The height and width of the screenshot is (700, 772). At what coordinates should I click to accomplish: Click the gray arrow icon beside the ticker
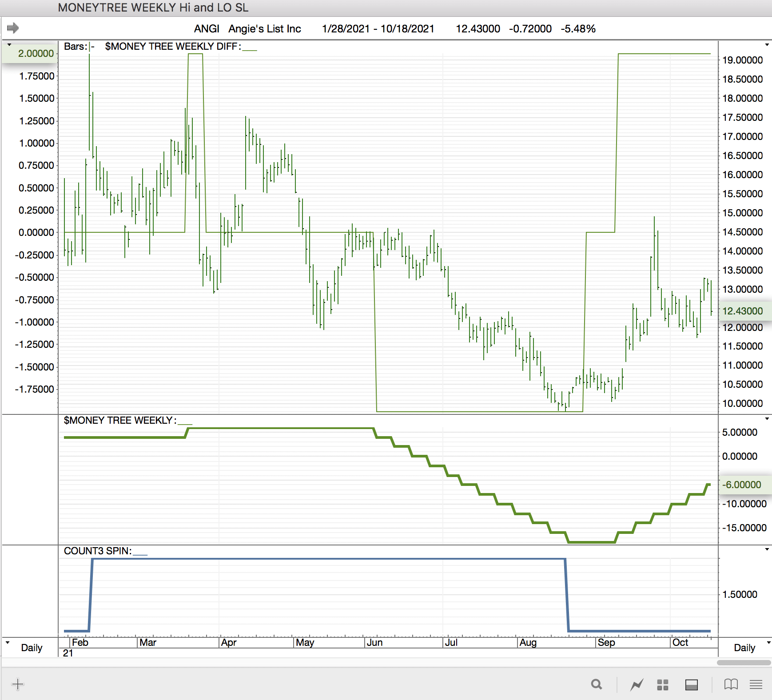(13, 28)
